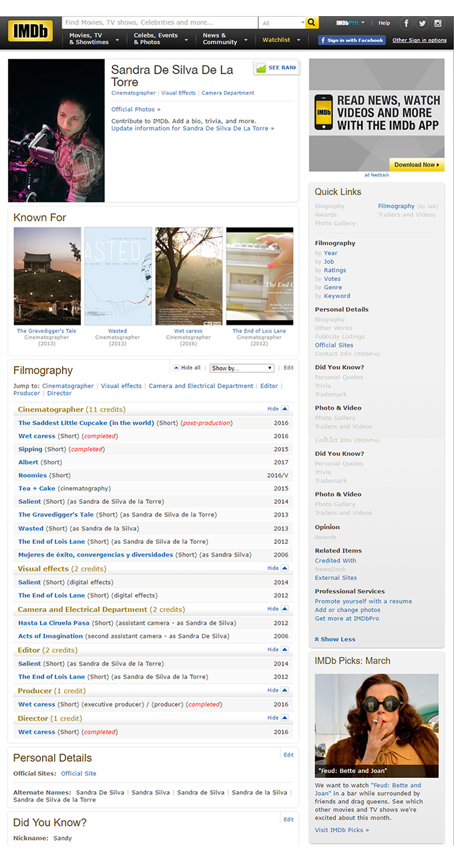Open the Tea + Cake credit link
Screen dimensions: 454x868
pyautogui.click(x=37, y=488)
